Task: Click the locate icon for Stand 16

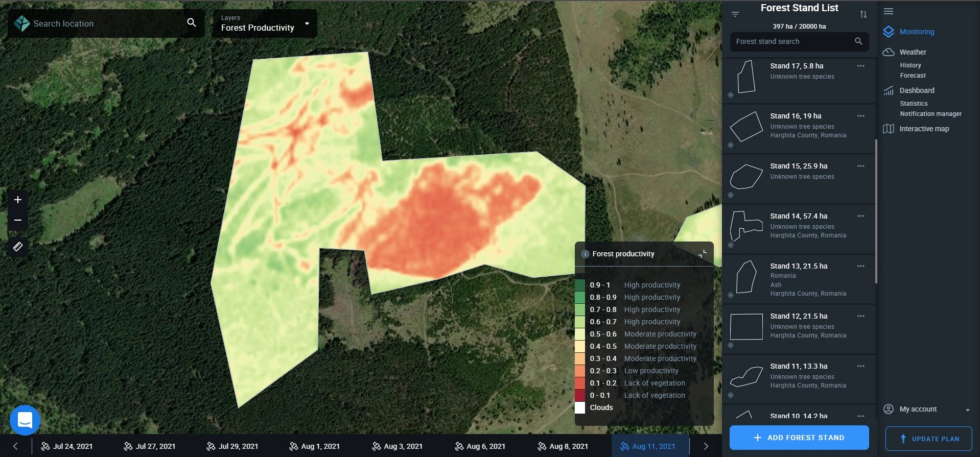Action: point(731,145)
